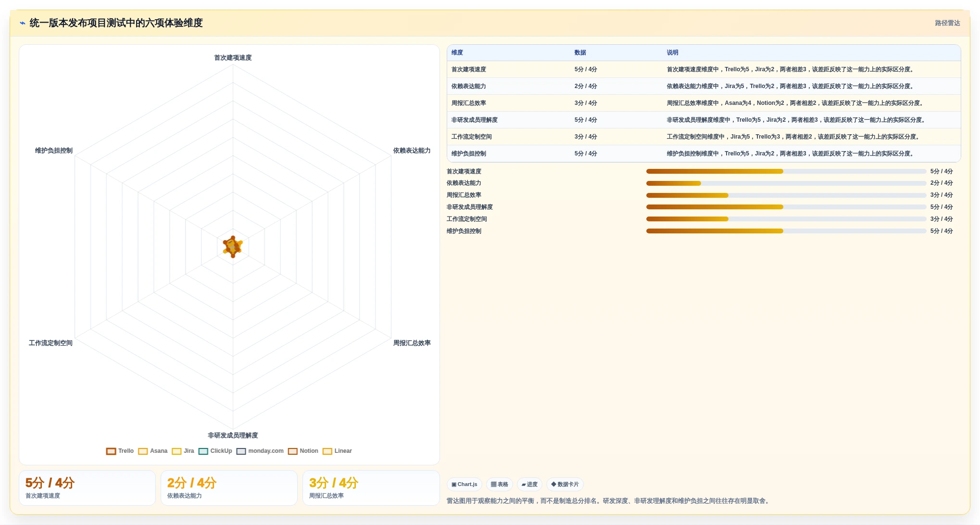Click the radar data polygon at chart center

point(233,246)
